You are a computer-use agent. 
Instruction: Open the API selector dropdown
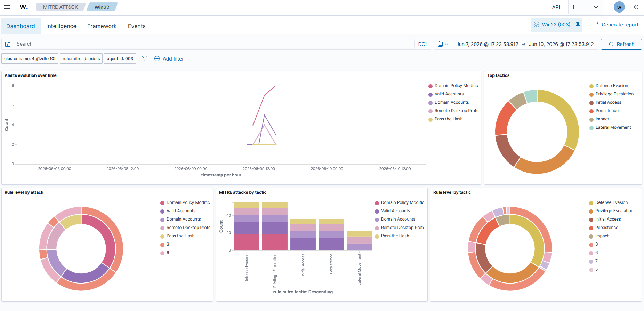click(585, 7)
